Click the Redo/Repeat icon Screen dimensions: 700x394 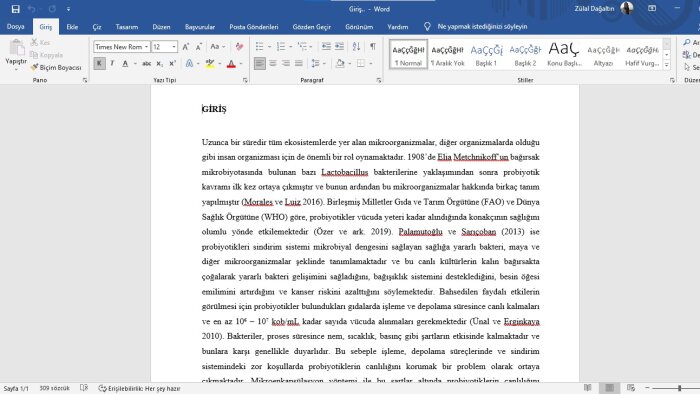[52, 9]
